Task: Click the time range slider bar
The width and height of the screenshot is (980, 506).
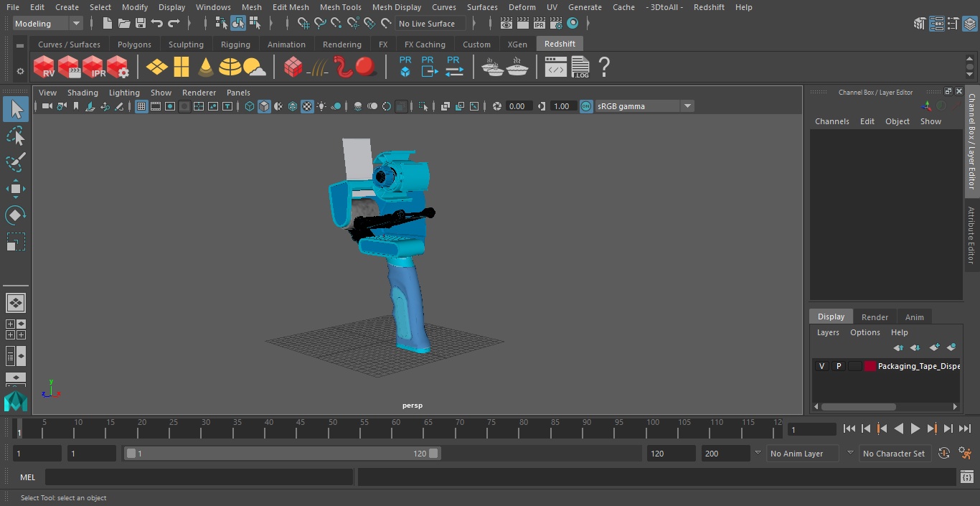Action: click(283, 454)
